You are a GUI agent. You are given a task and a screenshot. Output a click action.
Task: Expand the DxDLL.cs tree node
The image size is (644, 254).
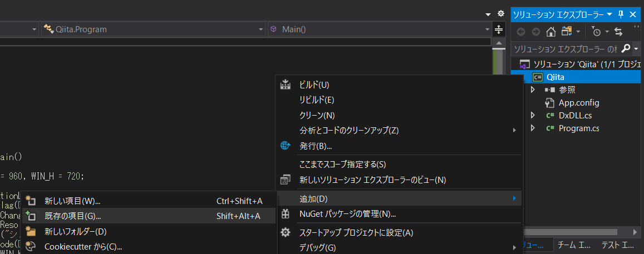533,115
